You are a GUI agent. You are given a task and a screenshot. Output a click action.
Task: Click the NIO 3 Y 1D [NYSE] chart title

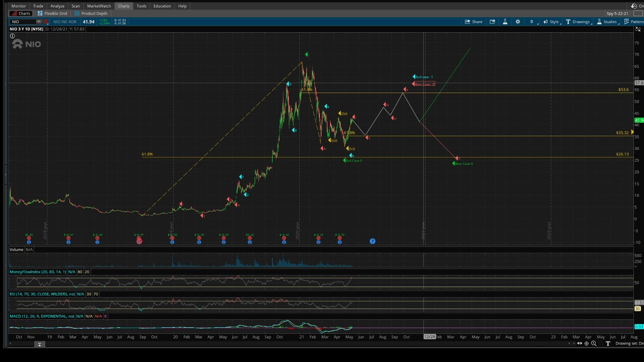pyautogui.click(x=26, y=29)
